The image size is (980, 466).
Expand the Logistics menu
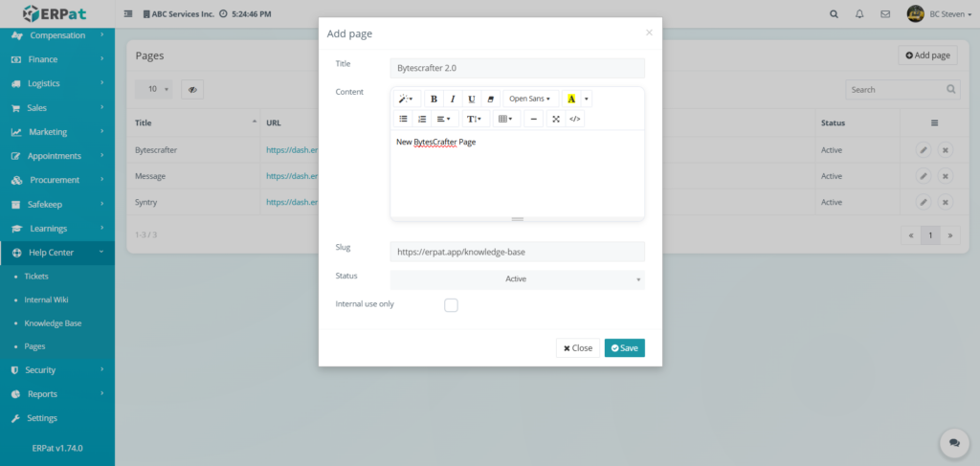[57, 83]
